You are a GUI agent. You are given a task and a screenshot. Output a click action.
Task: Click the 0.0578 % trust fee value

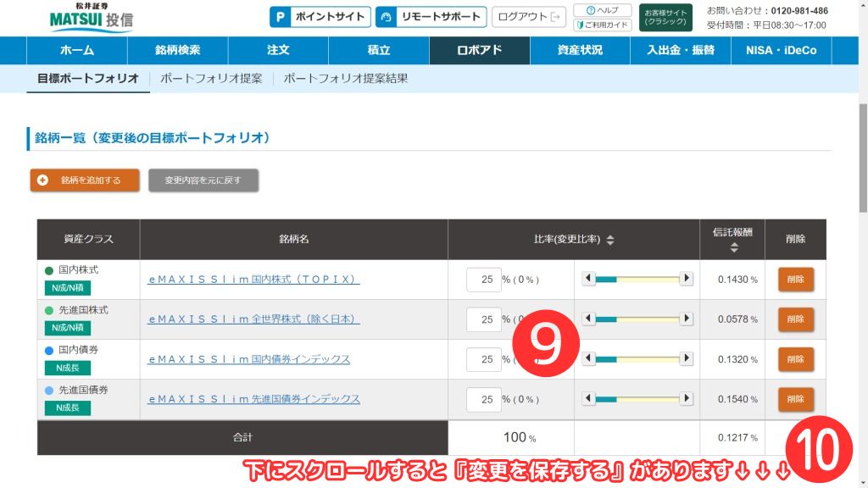pyautogui.click(x=737, y=319)
